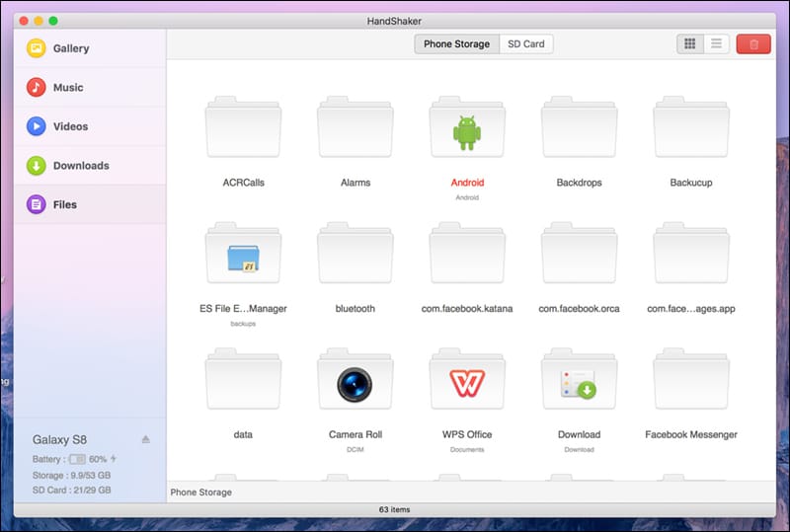Select the Phone Storage tab
Screen dimensions: 790x532
pyautogui.click(x=456, y=44)
